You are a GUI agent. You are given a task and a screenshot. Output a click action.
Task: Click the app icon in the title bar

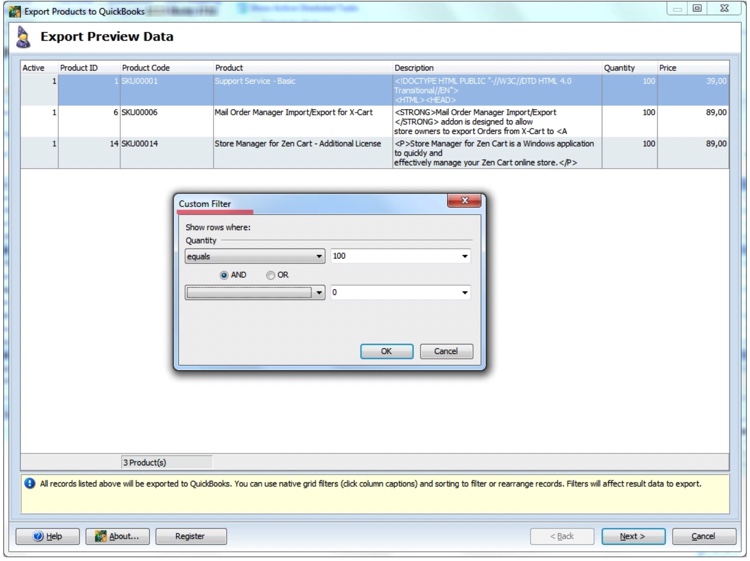coord(15,11)
